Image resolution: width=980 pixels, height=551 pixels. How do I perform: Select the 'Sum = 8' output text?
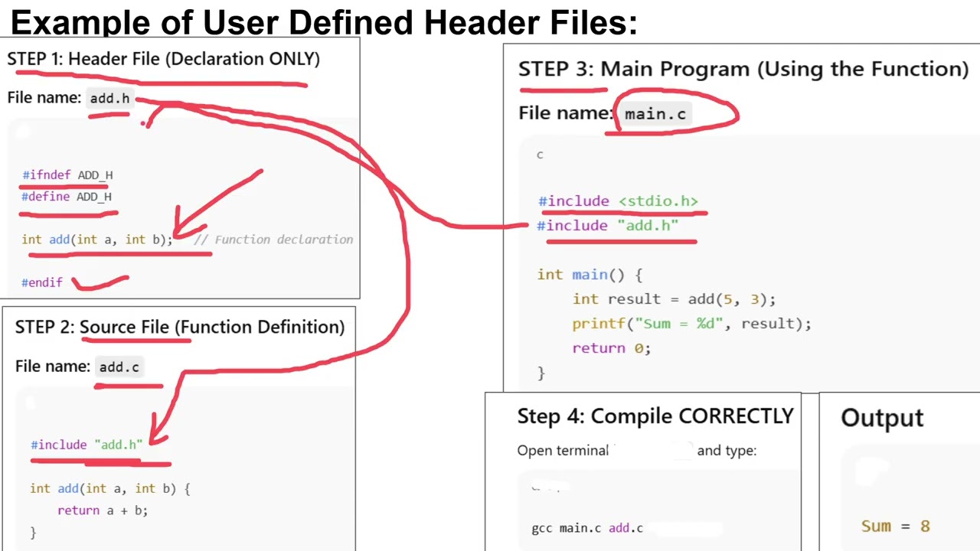(895, 526)
